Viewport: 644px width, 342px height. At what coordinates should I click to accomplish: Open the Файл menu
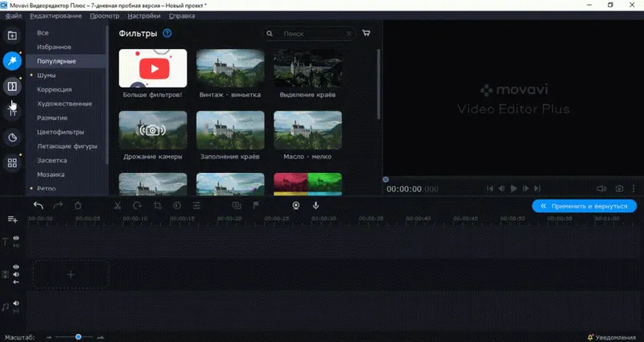[14, 16]
